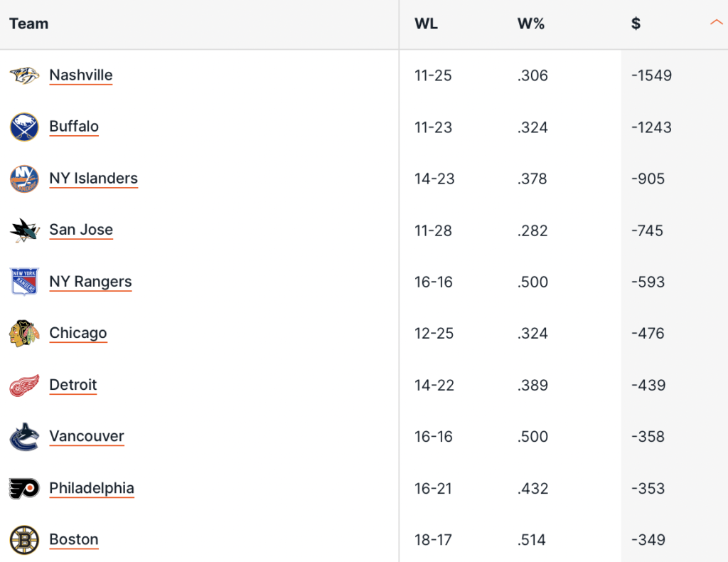Sort table by Team column header
728x562 pixels.
pyautogui.click(x=29, y=23)
